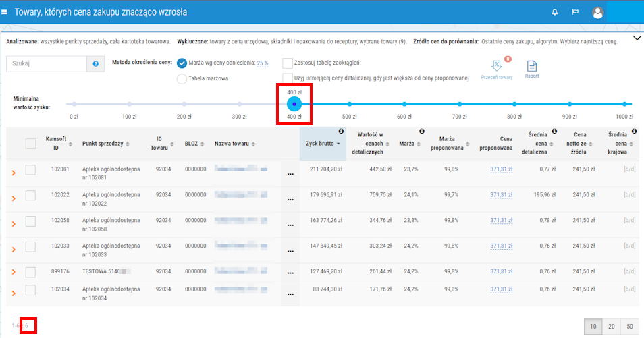
Task: Select Marża wg ceny odniesienia radio option
Action: 182,63
